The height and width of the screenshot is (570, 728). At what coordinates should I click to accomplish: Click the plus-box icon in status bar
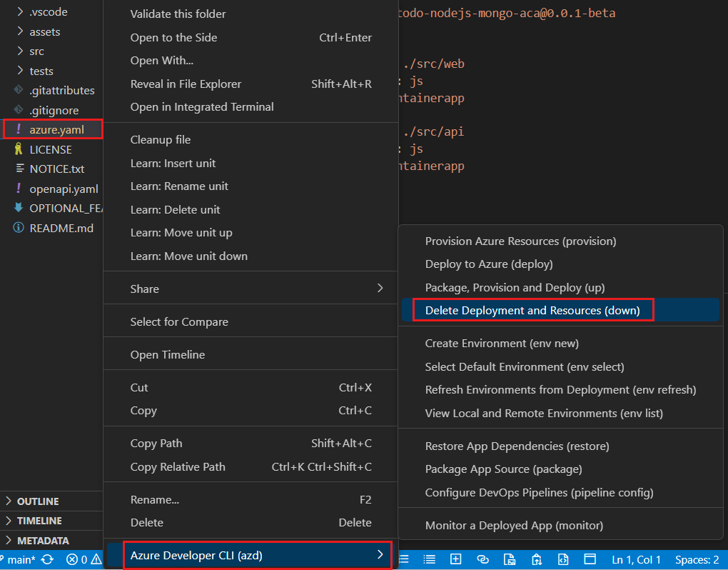pos(456,559)
